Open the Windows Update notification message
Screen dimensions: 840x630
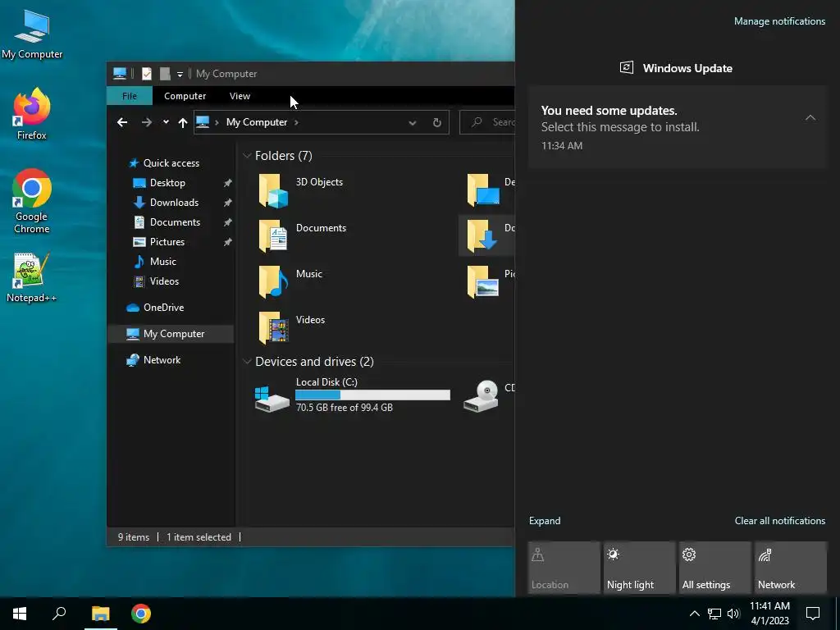click(x=677, y=127)
